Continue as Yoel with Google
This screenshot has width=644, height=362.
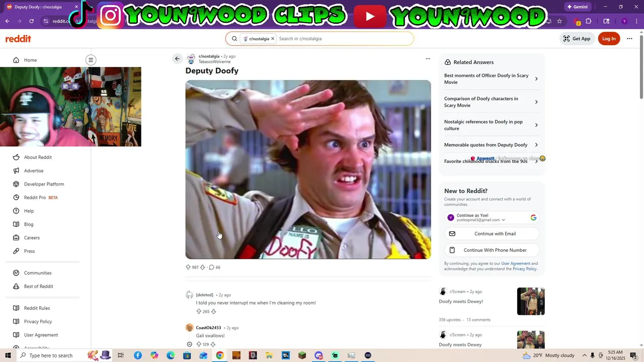coord(492,218)
